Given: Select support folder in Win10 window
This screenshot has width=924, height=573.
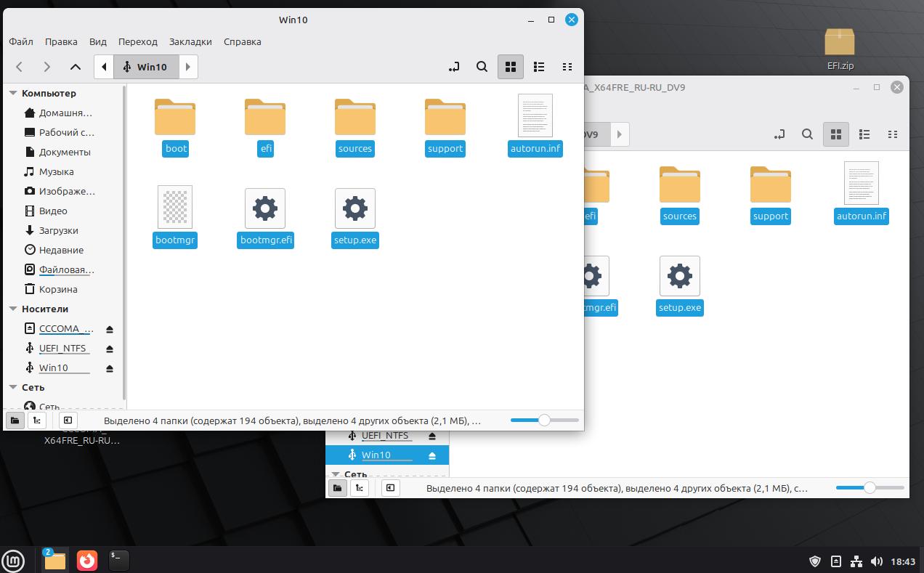Looking at the screenshot, I should coord(445,126).
